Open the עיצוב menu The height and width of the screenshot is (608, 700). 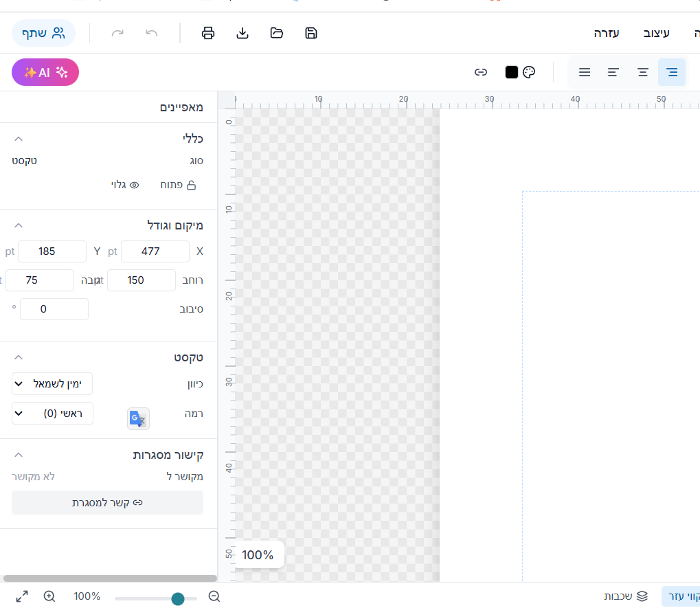(x=656, y=33)
